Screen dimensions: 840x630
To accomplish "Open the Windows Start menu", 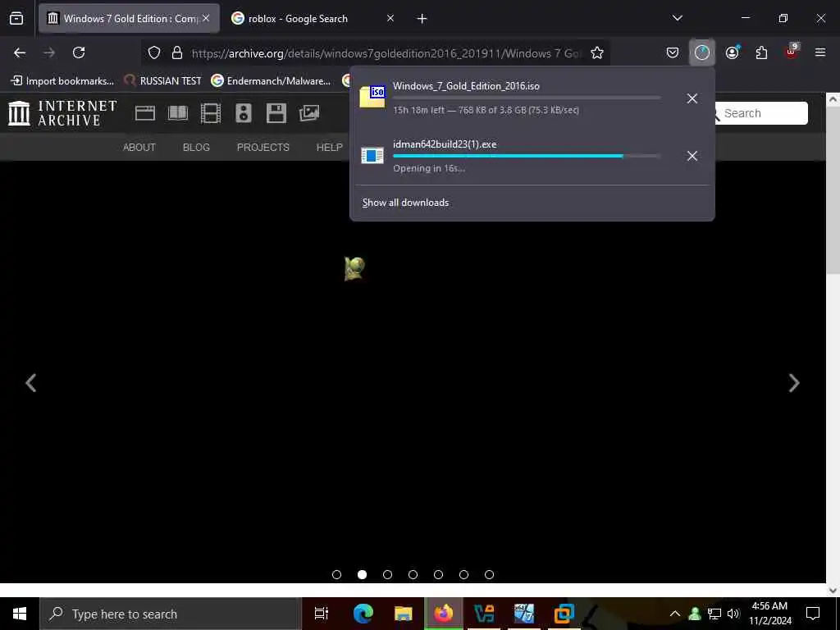I will click(20, 614).
